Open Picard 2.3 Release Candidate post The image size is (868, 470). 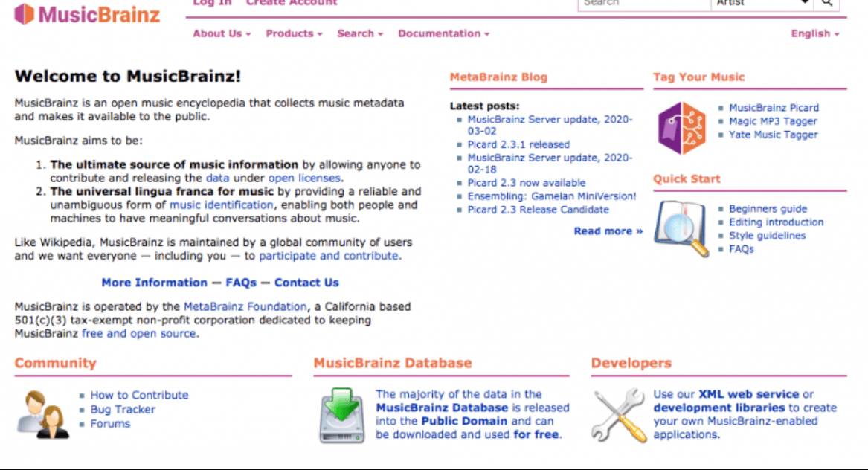(x=538, y=210)
